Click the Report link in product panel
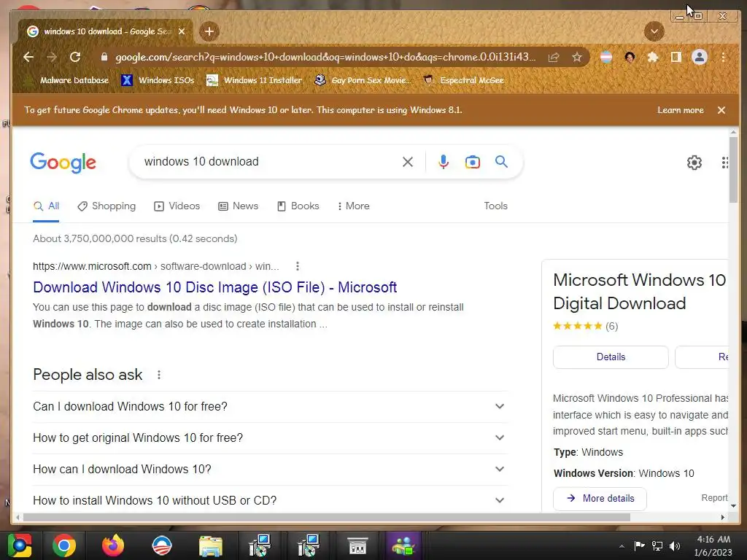The width and height of the screenshot is (747, 560). [714, 498]
